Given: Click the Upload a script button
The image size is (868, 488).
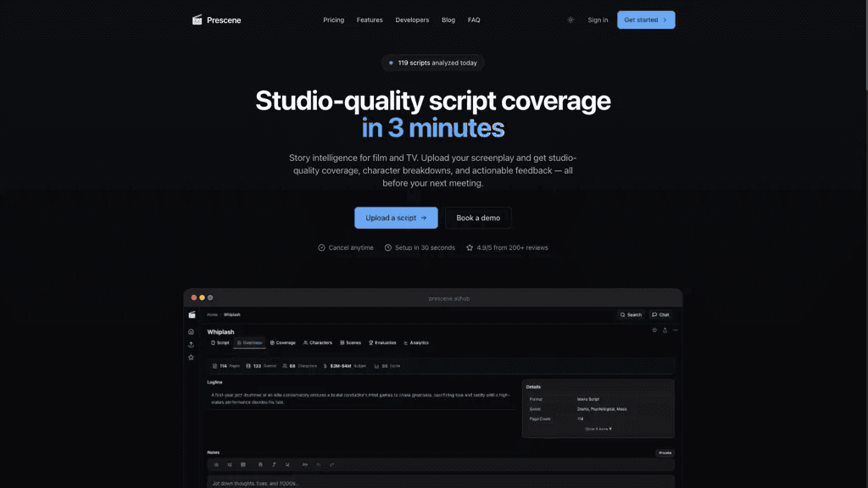Looking at the screenshot, I should [396, 218].
